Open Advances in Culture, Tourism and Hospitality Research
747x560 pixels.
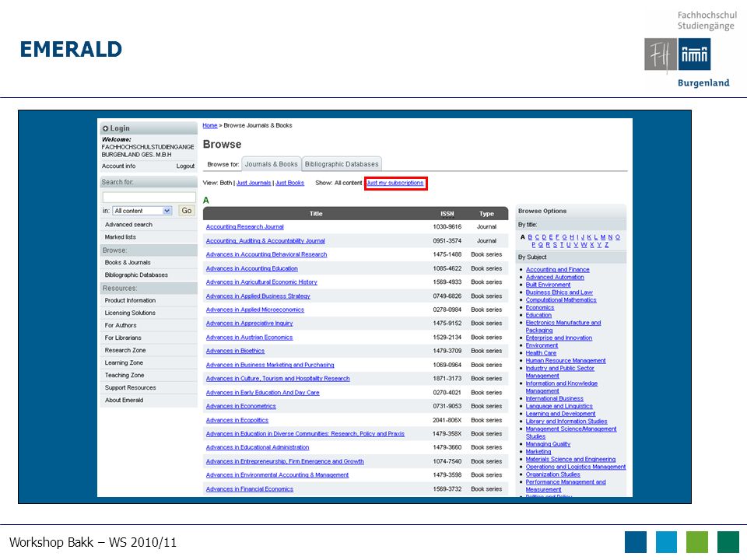point(278,379)
